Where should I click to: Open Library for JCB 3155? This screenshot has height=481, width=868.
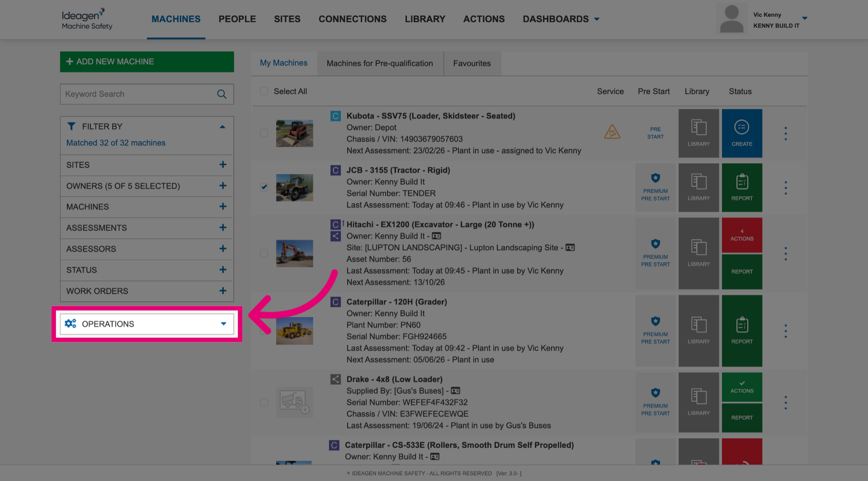[698, 188]
